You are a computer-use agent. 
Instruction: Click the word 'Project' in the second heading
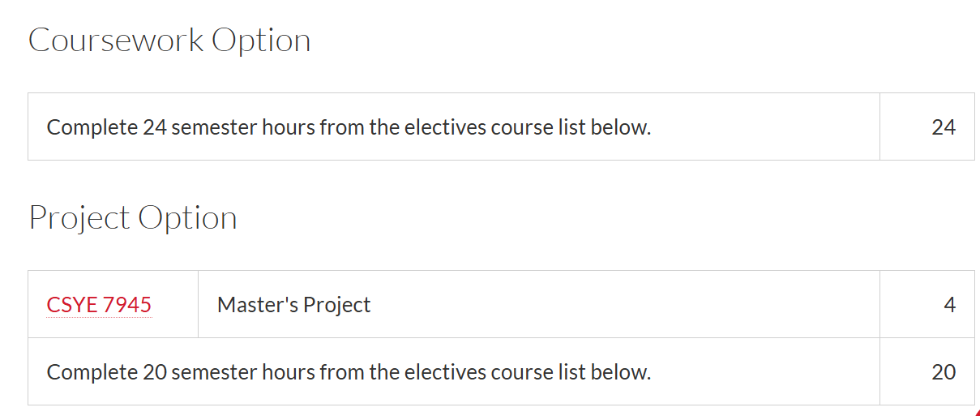coord(79,219)
